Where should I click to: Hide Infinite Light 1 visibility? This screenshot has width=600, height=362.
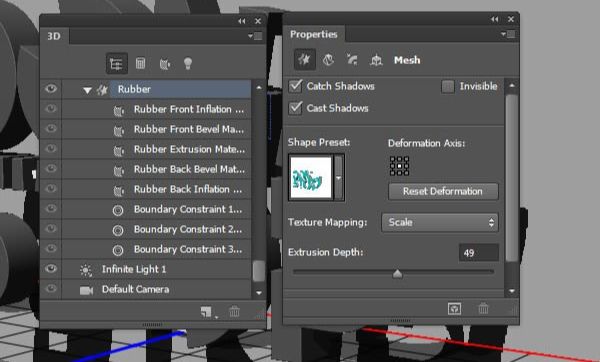51,269
